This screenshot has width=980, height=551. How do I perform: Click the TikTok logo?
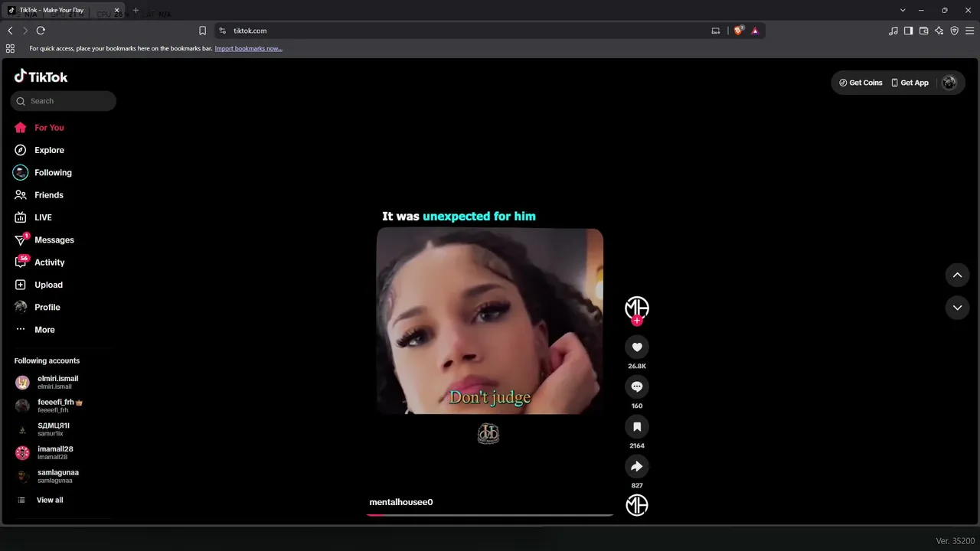pos(41,77)
